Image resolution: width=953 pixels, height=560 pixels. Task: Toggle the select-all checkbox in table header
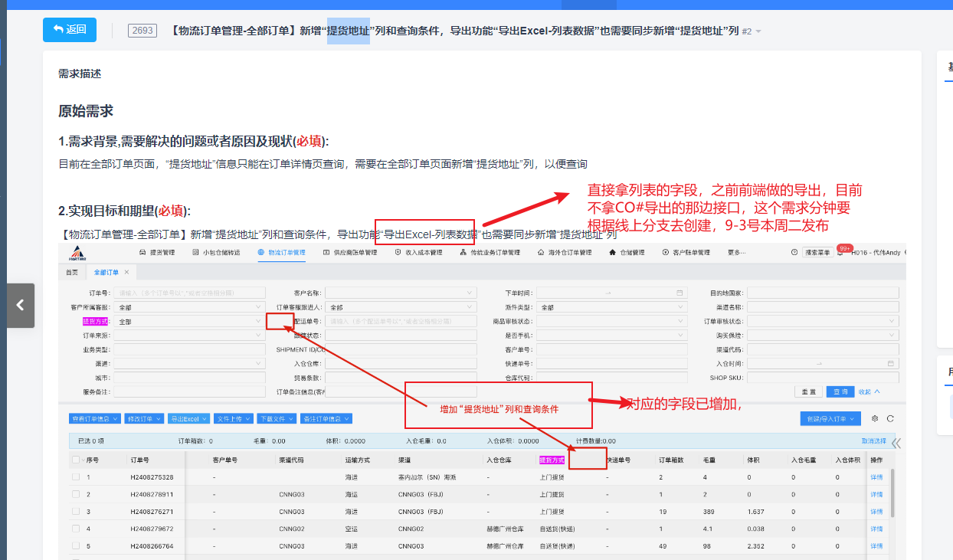(x=76, y=460)
